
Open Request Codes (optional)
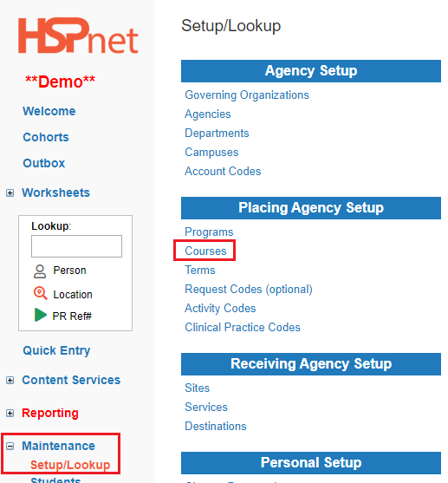click(x=249, y=290)
